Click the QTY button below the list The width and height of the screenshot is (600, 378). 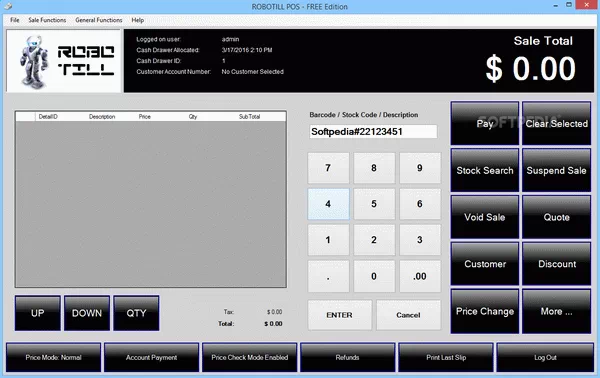pyautogui.click(x=136, y=313)
